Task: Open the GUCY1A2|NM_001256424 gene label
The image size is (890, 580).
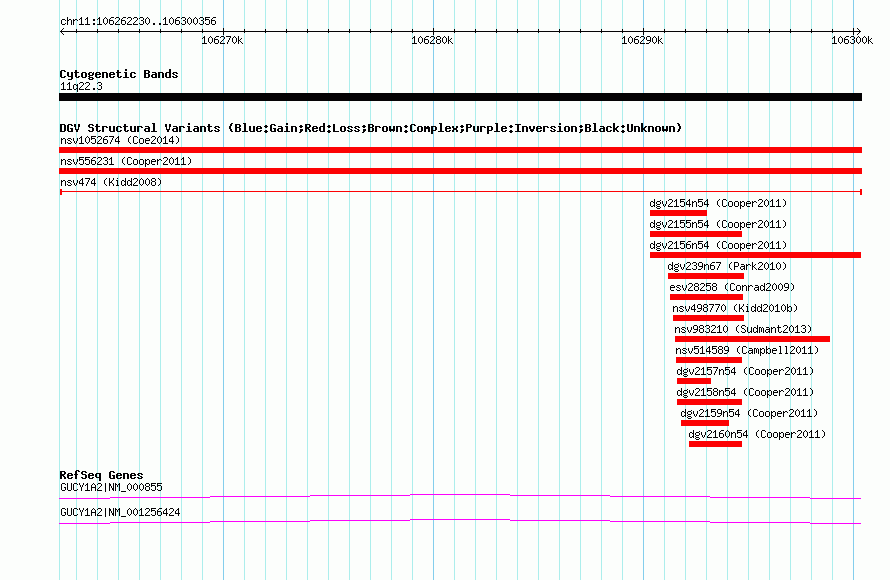Action: tap(120, 512)
